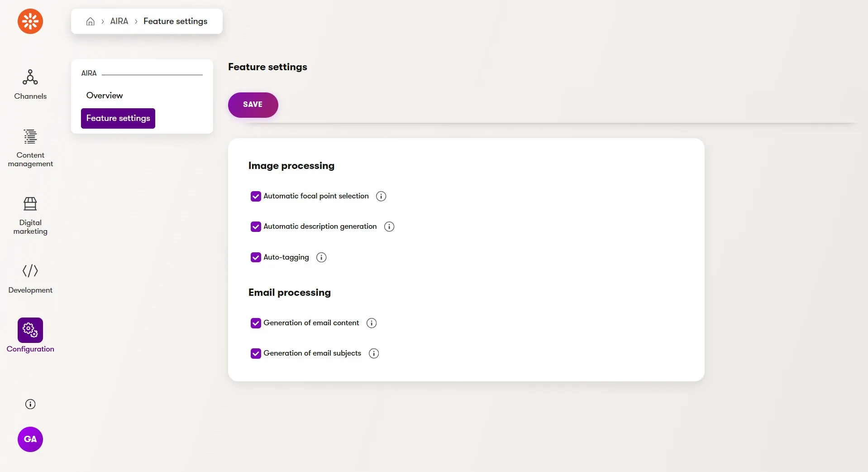This screenshot has width=868, height=472.
Task: Toggle Automatic description generation checkbox
Action: pyautogui.click(x=256, y=226)
